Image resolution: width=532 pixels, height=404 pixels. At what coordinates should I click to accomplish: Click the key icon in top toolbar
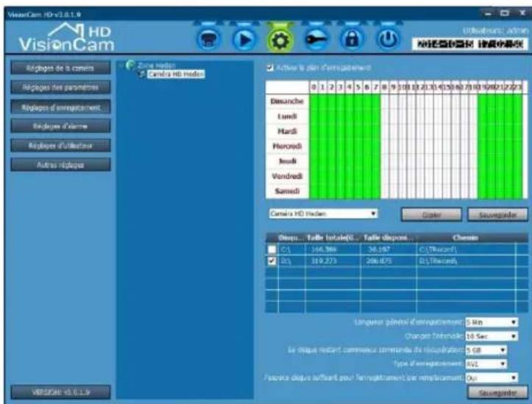316,40
